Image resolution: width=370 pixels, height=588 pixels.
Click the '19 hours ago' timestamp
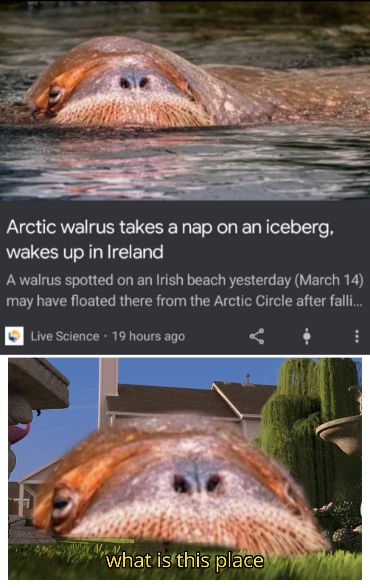click(148, 336)
